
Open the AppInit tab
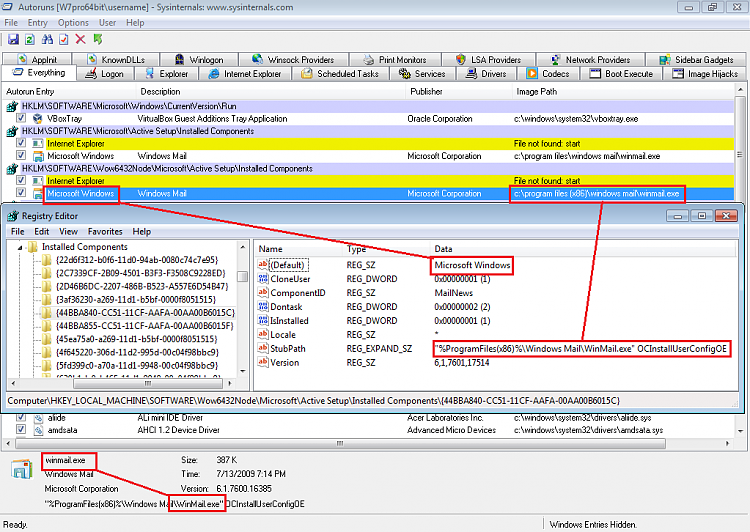(37, 59)
